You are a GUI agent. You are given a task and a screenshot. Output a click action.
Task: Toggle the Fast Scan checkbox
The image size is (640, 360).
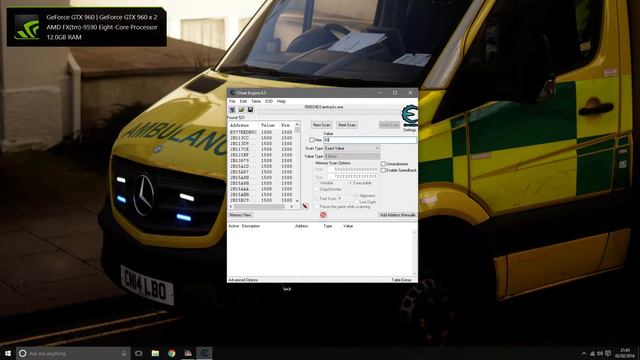[x=318, y=198]
